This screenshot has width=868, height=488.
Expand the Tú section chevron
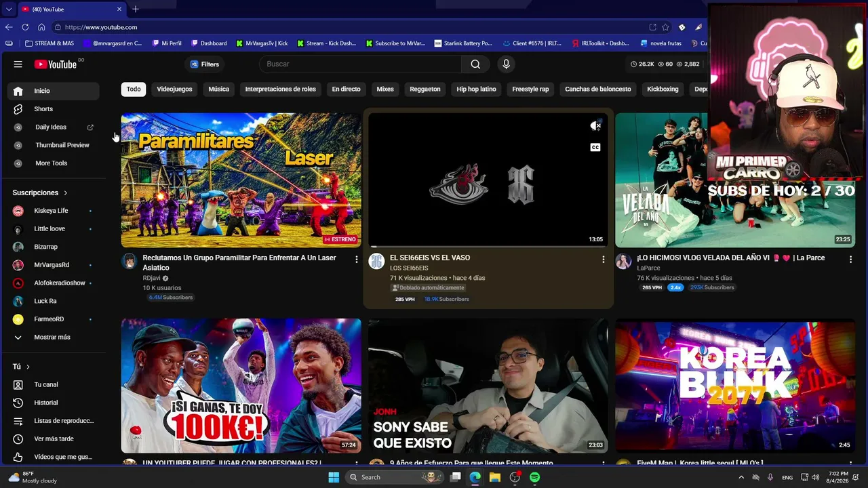pyautogui.click(x=28, y=367)
